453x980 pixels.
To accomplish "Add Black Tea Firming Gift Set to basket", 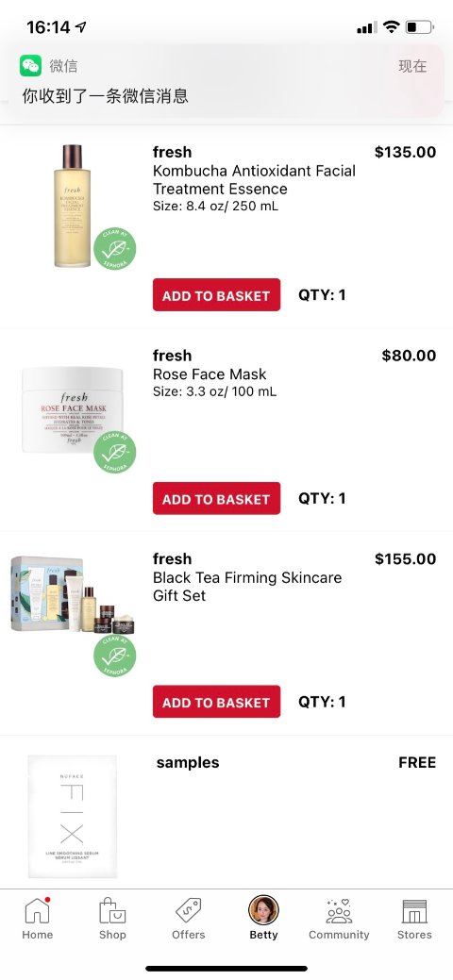I will (x=216, y=702).
